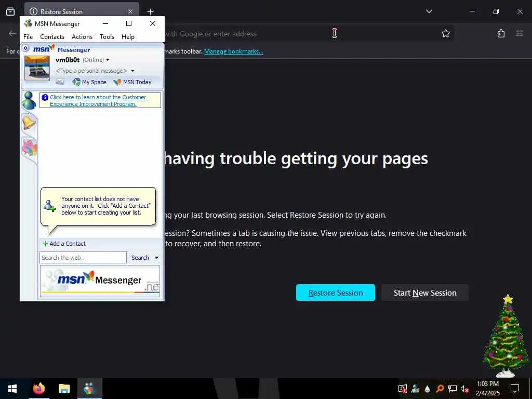Click Start New Session button
Image resolution: width=532 pixels, height=399 pixels.
(425, 293)
